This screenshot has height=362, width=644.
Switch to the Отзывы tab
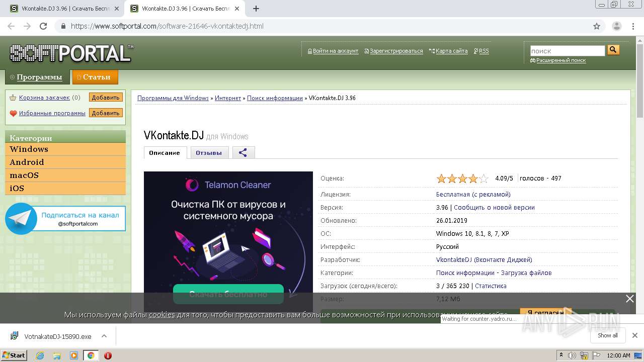click(209, 153)
